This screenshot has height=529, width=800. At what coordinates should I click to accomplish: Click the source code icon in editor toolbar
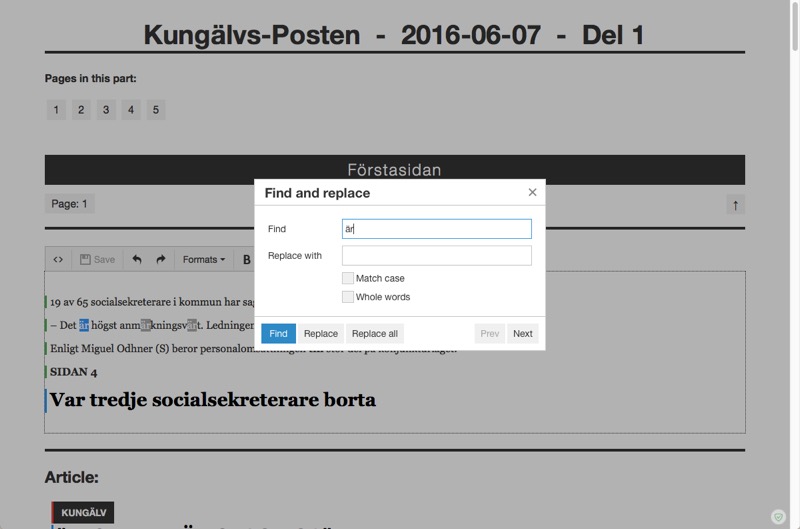58,260
